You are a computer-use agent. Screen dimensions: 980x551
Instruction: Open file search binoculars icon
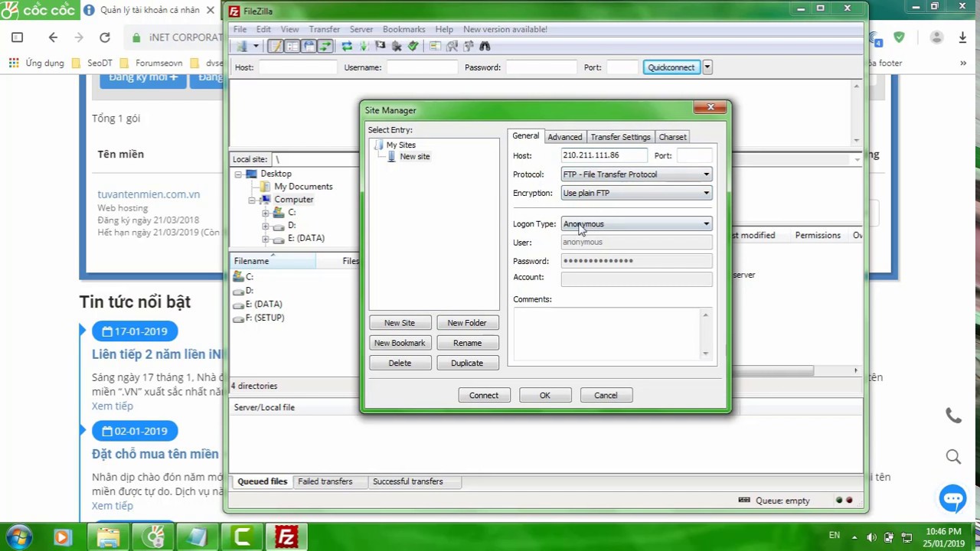point(485,47)
